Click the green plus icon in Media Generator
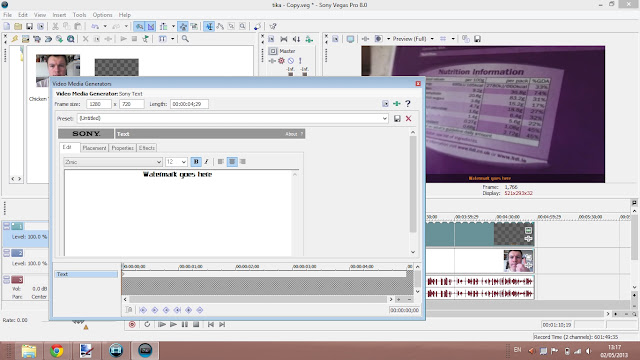Viewport: 640px width, 360px height. 396,104
